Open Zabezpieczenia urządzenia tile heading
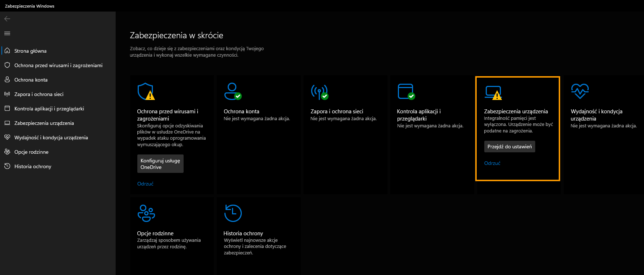Image resolution: width=644 pixels, height=275 pixels. [x=516, y=112]
